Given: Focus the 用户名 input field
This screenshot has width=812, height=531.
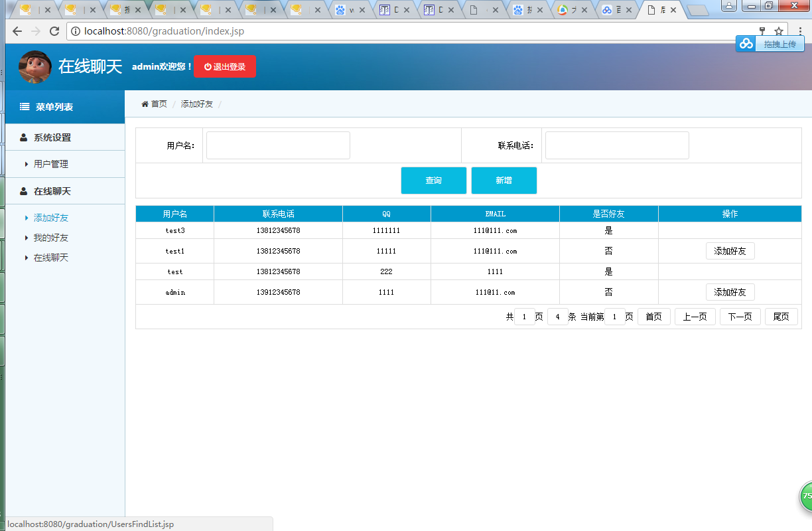Looking at the screenshot, I should tap(278, 145).
